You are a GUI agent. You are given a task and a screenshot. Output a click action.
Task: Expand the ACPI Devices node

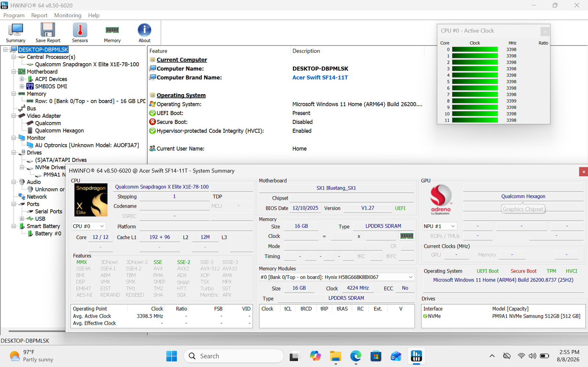[x=22, y=79]
